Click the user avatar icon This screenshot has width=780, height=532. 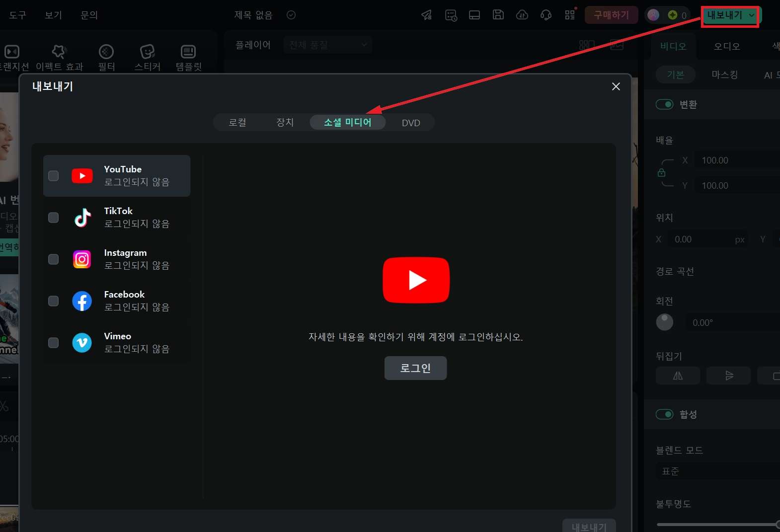[x=653, y=15]
